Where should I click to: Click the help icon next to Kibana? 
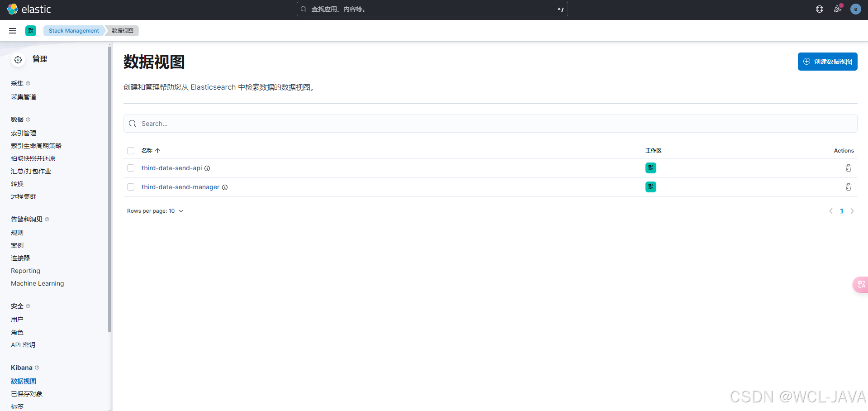tap(37, 368)
